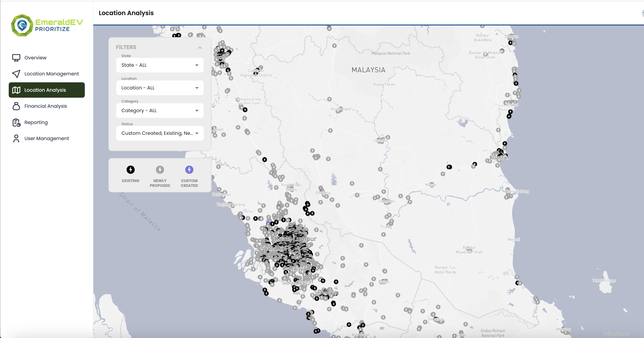Click the Overview monitor icon
The width and height of the screenshot is (644, 338).
click(x=16, y=58)
